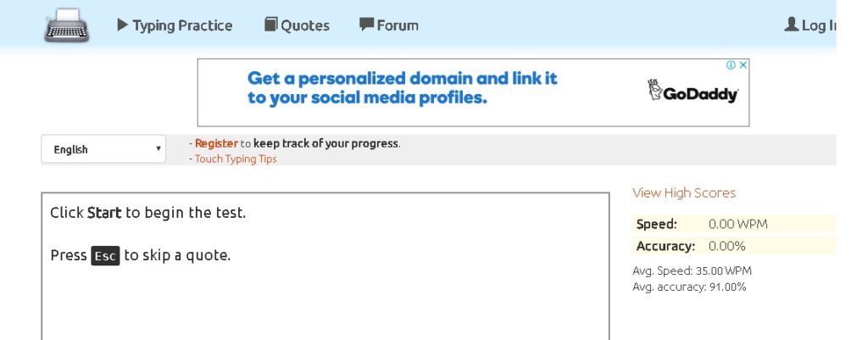Click the Log In link text
The width and height of the screenshot is (868, 340).
[818, 25]
